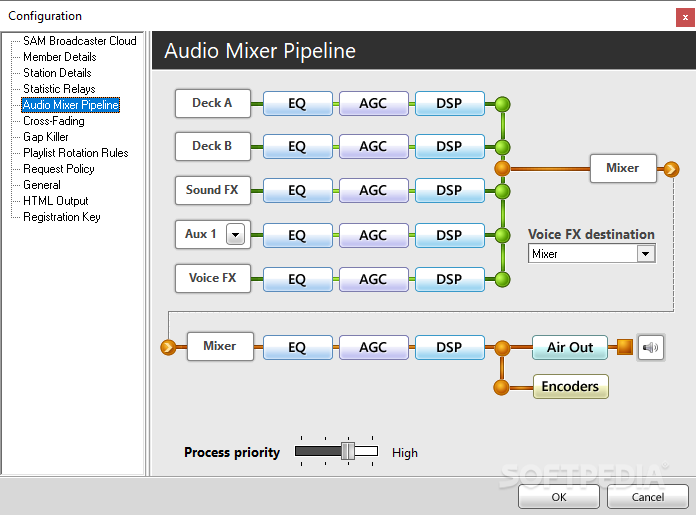Open the Aux 1 source dropdown arrow
Screen dimensions: 696x515
pos(235,234)
